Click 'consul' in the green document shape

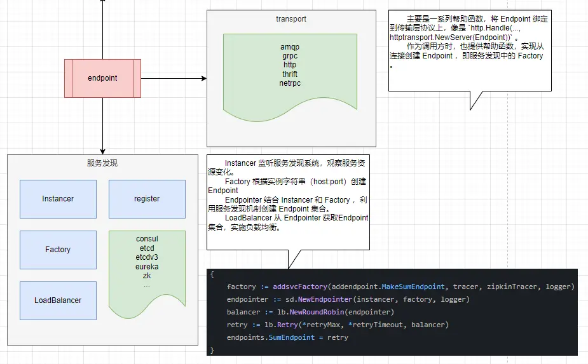point(147,239)
